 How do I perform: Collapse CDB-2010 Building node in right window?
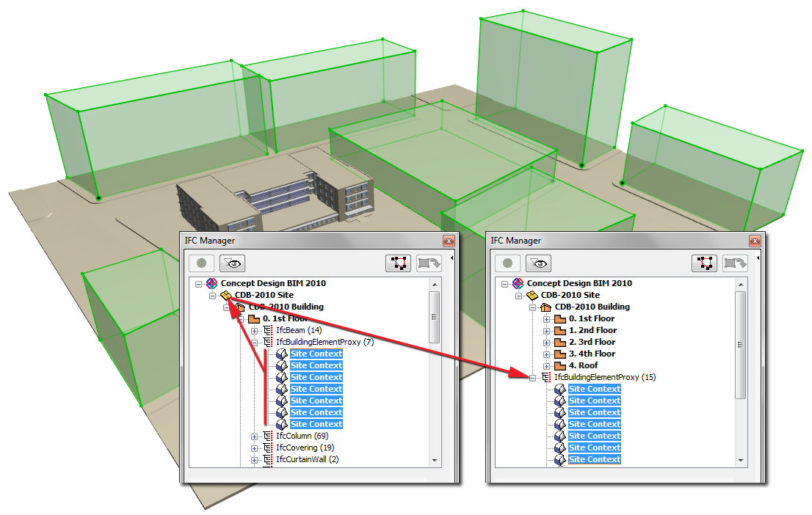pos(532,307)
